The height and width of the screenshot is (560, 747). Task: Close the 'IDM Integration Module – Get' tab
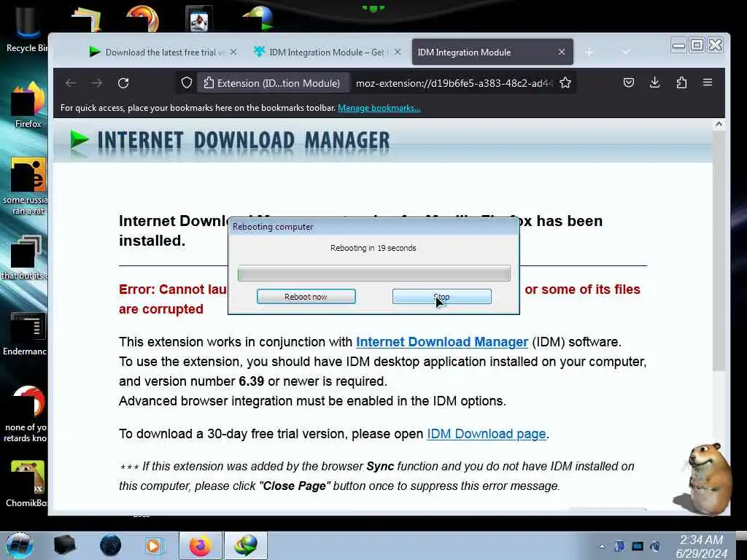coord(398,52)
